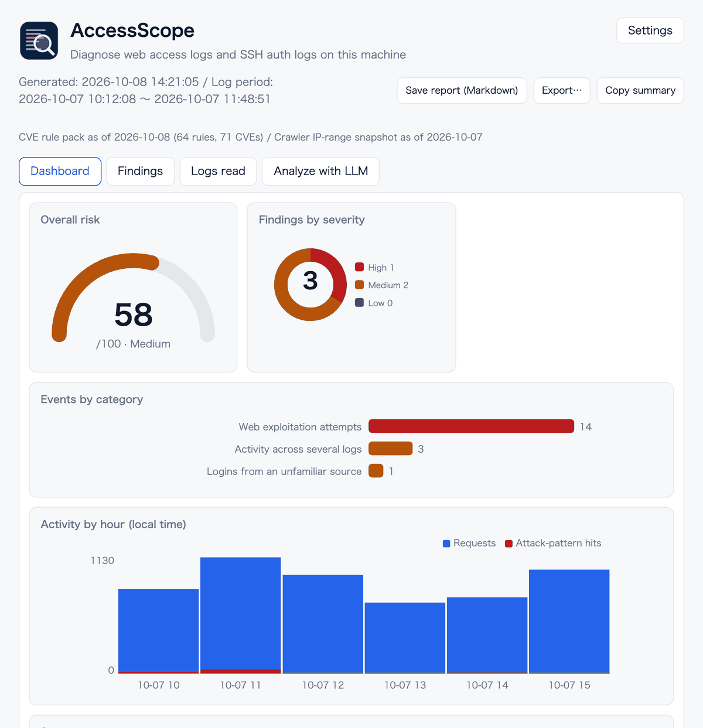Click the '/100 · Medium' risk label
This screenshot has width=703, height=728.
pos(133,344)
